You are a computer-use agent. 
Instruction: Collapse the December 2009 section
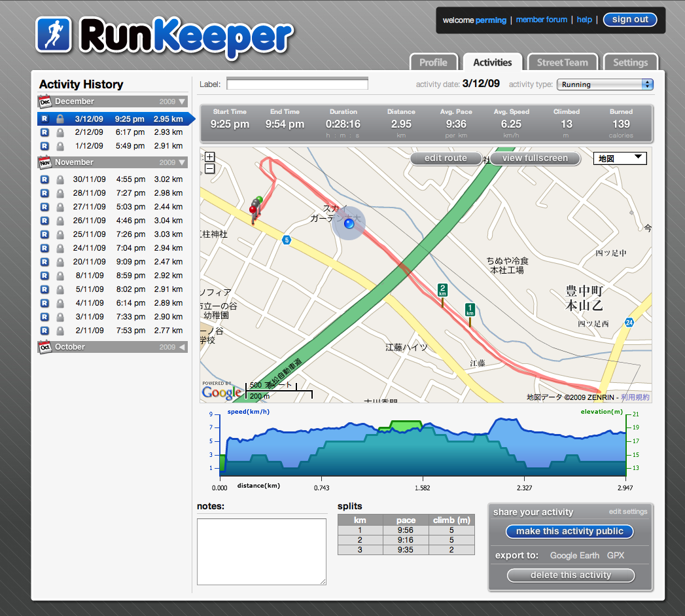[182, 101]
